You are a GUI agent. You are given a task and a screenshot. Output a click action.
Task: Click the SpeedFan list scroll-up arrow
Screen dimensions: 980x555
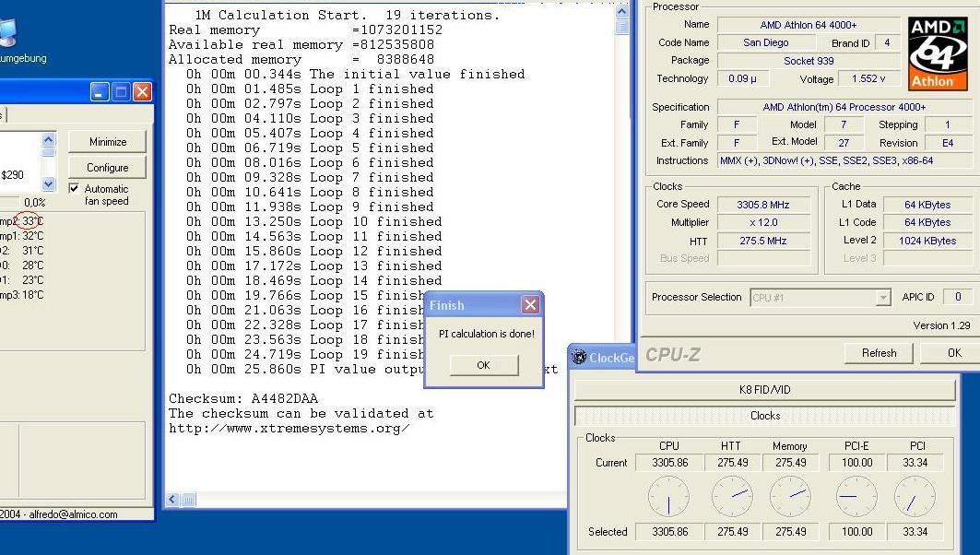(x=49, y=138)
